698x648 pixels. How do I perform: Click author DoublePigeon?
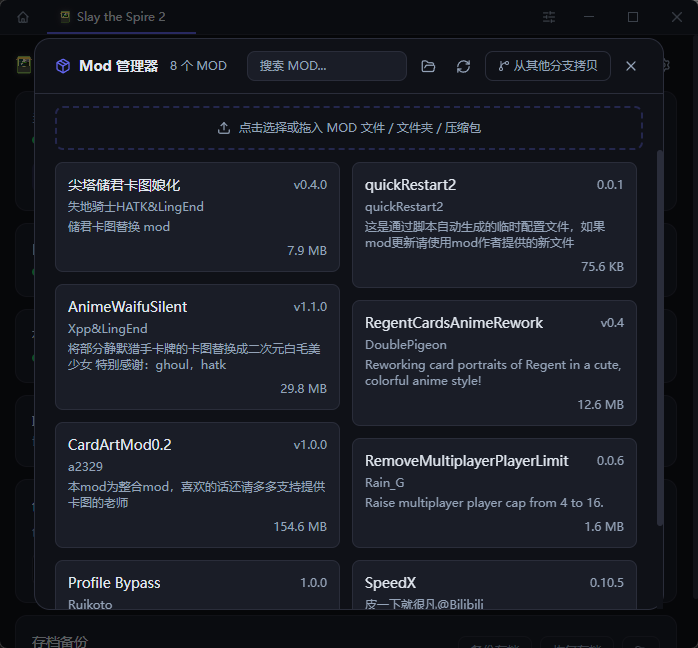(x=406, y=345)
